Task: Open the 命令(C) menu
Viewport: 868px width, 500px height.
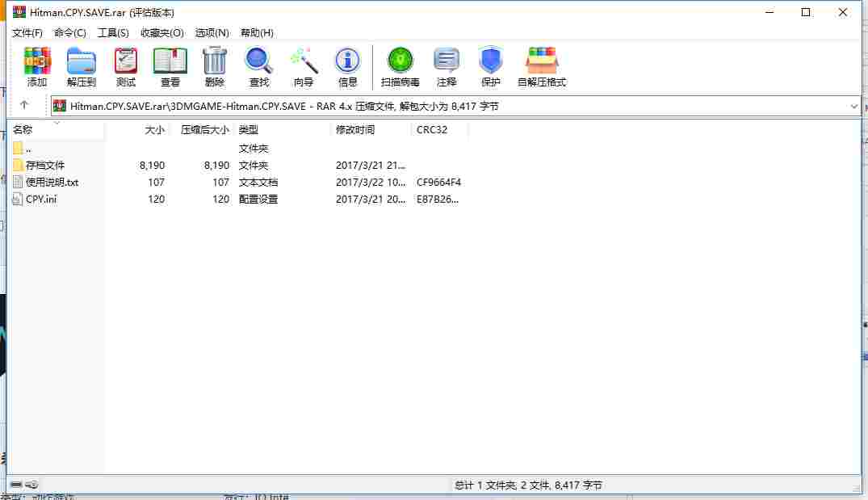Action: coord(70,32)
